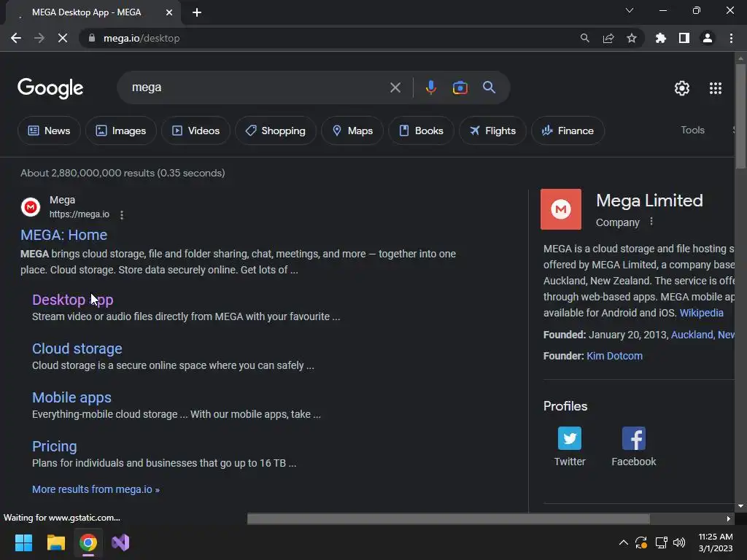
Task: Open the Cloud storage sitelink
Action: tap(77, 349)
